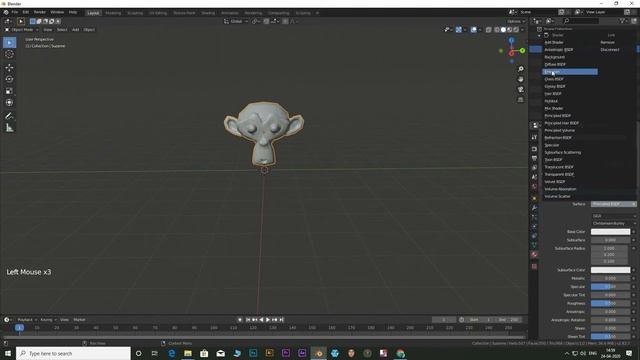640x360 pixels.
Task: Select the Move tool
Action: [x=9, y=67]
